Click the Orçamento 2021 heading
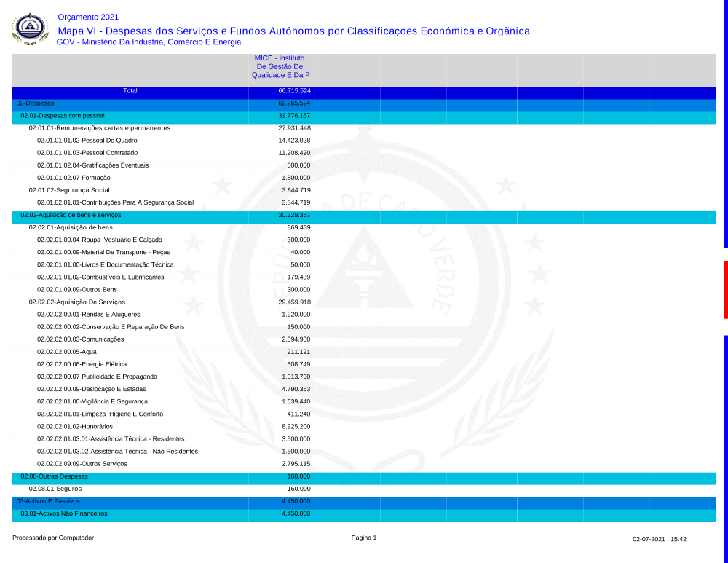 pyautogui.click(x=87, y=17)
